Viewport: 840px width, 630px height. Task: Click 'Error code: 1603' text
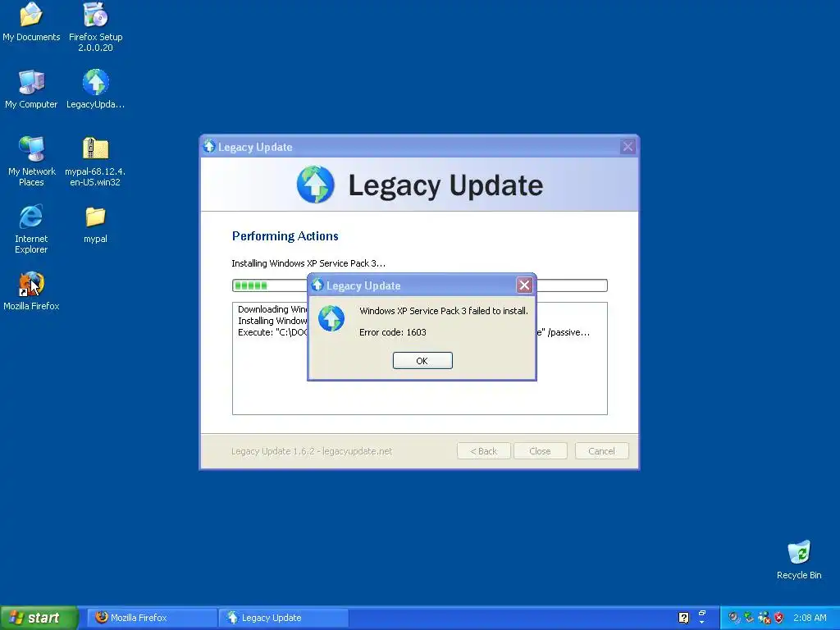point(393,332)
